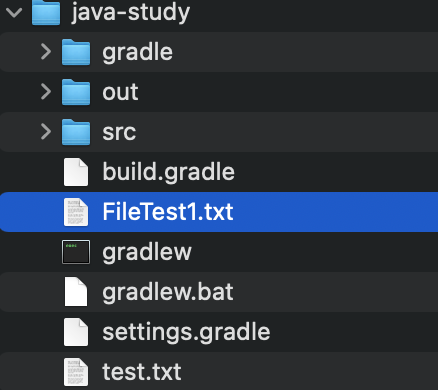Viewport: 438px width, 390px height.
Task: Click the gradlew terminal executable icon
Action: click(76, 252)
